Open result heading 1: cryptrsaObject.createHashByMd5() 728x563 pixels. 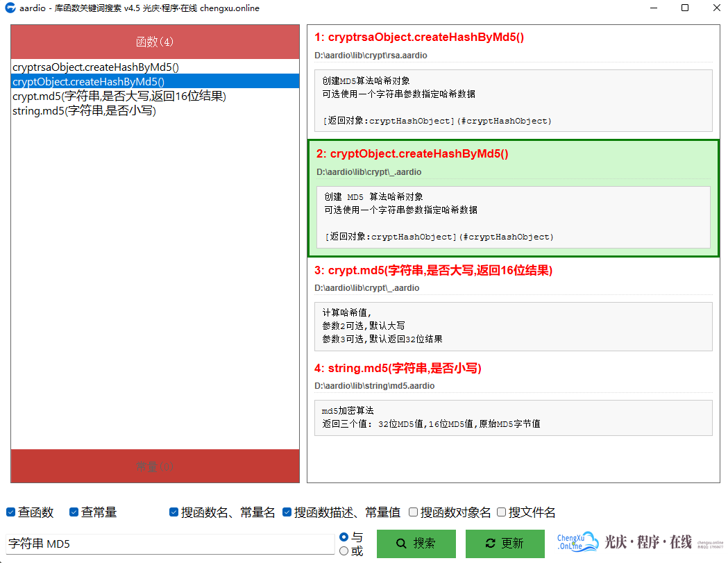pos(419,37)
